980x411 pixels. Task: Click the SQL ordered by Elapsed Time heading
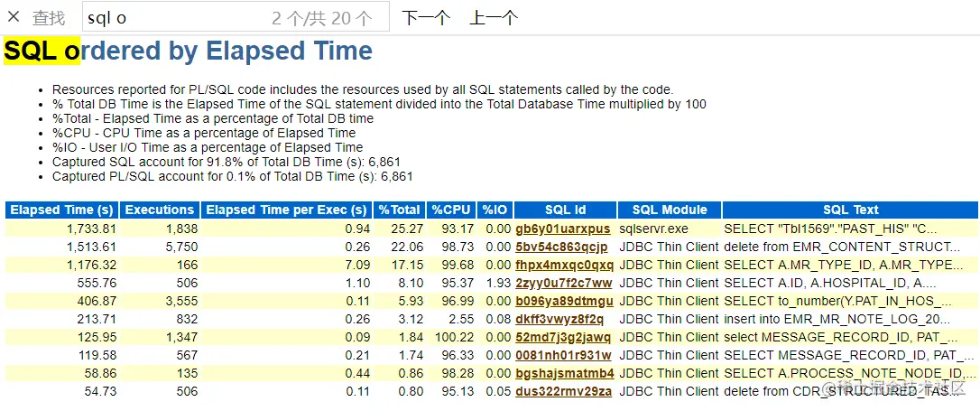pos(188,51)
